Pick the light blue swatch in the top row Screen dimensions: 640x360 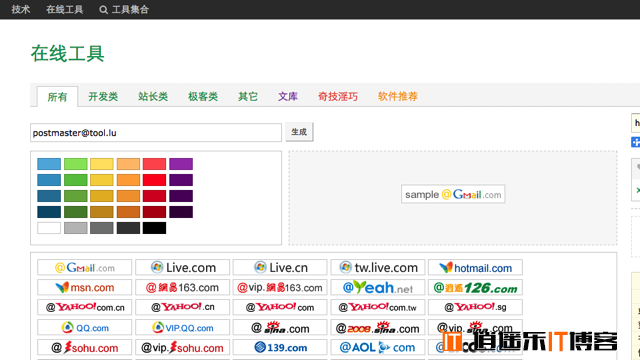click(x=49, y=164)
